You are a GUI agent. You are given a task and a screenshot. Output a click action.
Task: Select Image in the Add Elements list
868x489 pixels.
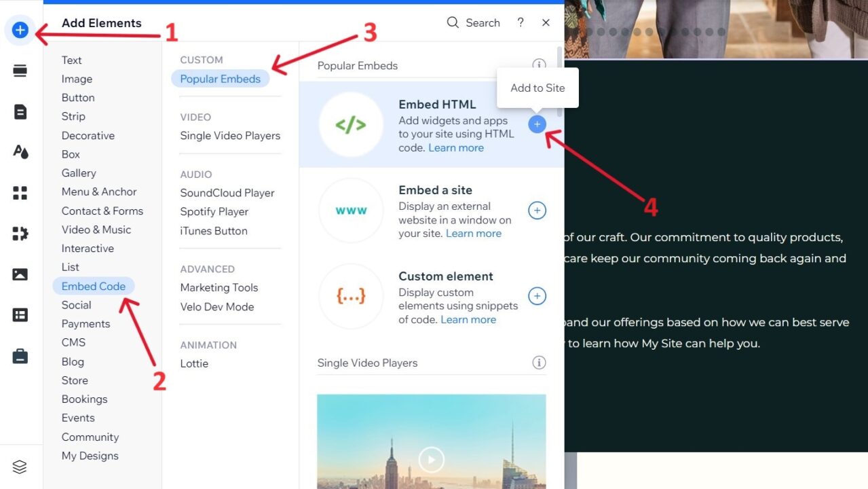coord(77,79)
